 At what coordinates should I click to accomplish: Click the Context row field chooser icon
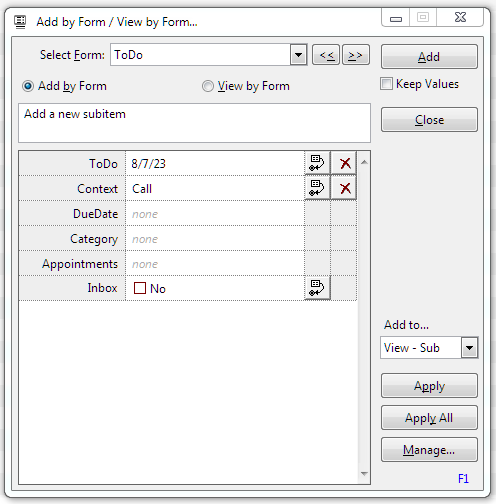(317, 188)
